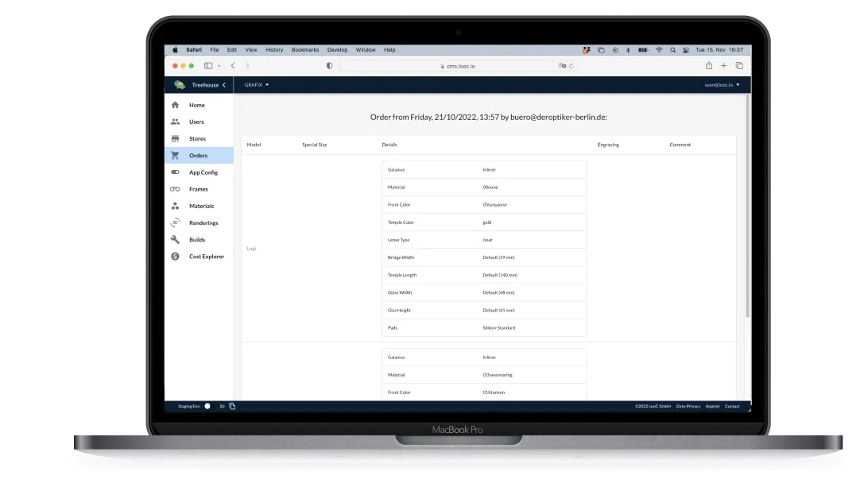This screenshot has width=868, height=491.
Task: Click the page vertical scrollbar
Action: [x=748, y=206]
